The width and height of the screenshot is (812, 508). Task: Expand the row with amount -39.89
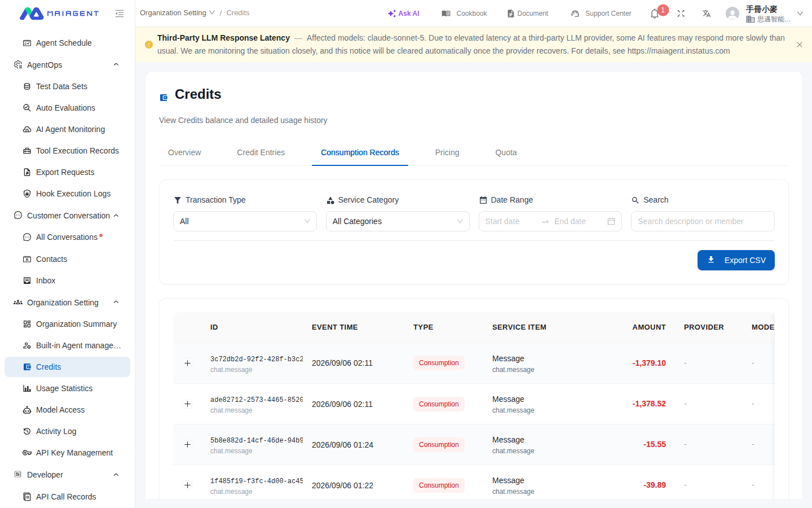pyautogui.click(x=187, y=485)
